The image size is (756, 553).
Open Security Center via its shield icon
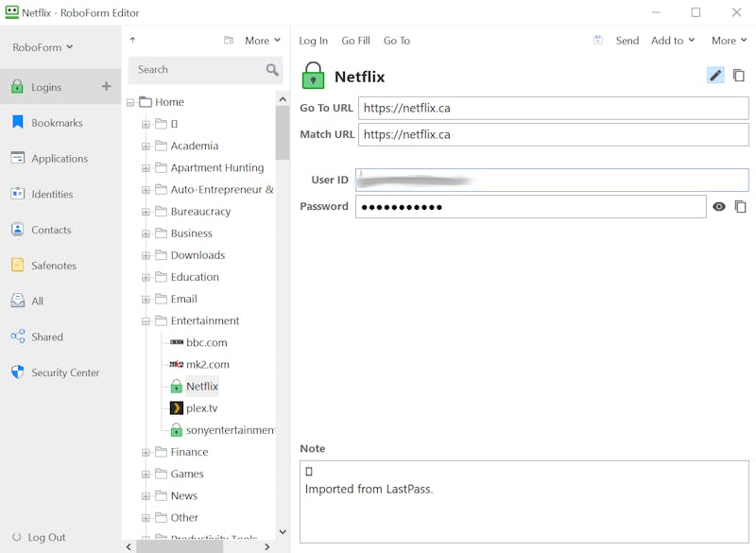point(17,372)
